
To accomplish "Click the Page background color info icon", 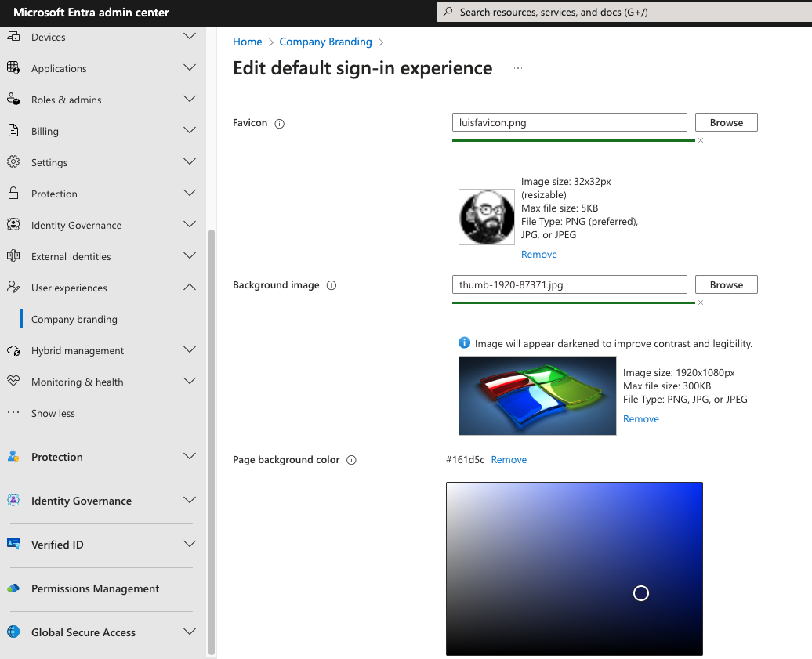I will [351, 461].
